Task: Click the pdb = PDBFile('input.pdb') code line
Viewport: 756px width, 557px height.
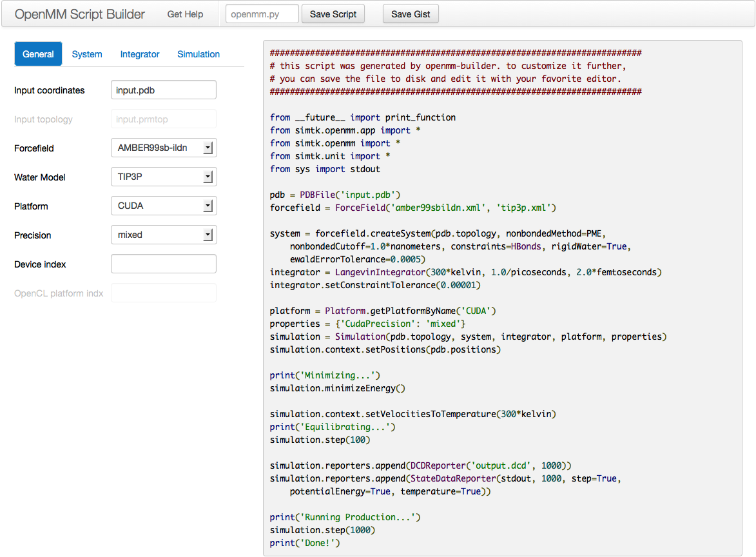Action: click(x=335, y=195)
